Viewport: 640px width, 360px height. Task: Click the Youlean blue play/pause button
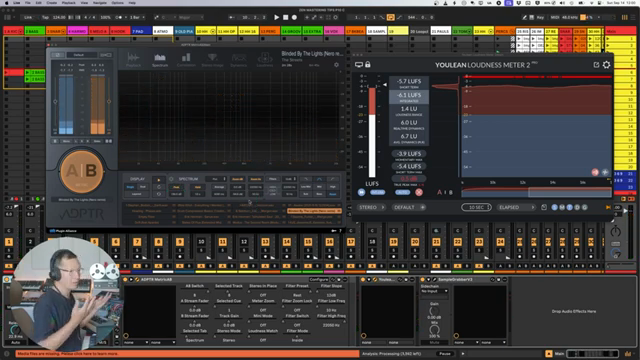(x=361, y=192)
